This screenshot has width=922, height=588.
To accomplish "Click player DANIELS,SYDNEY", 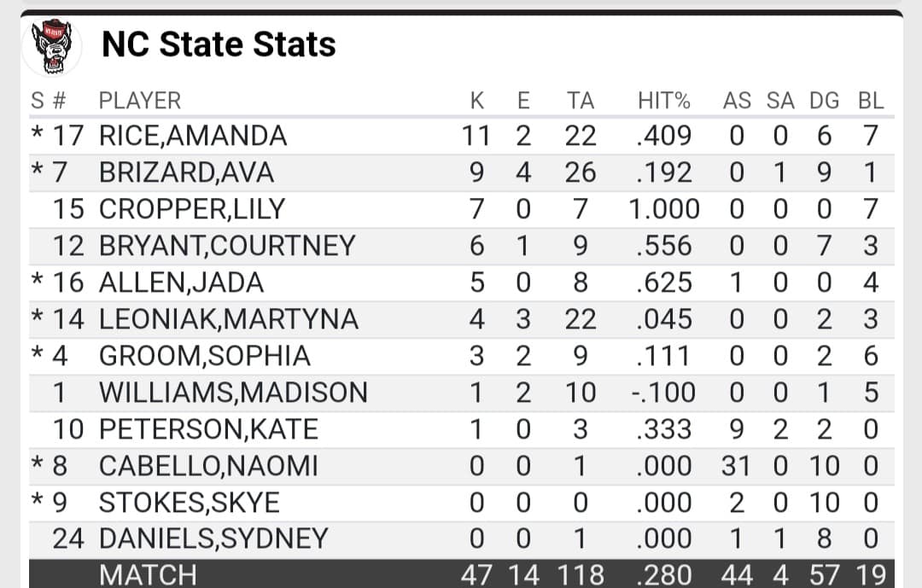I will click(x=213, y=539).
